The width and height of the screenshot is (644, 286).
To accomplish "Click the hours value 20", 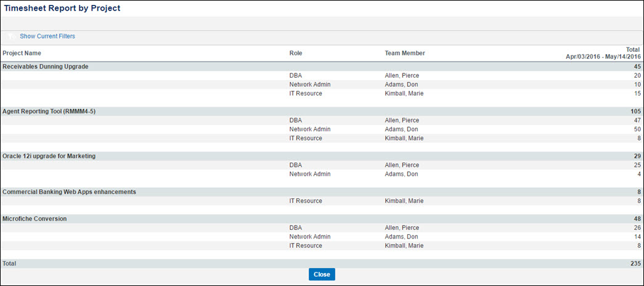I will pyautogui.click(x=637, y=76).
